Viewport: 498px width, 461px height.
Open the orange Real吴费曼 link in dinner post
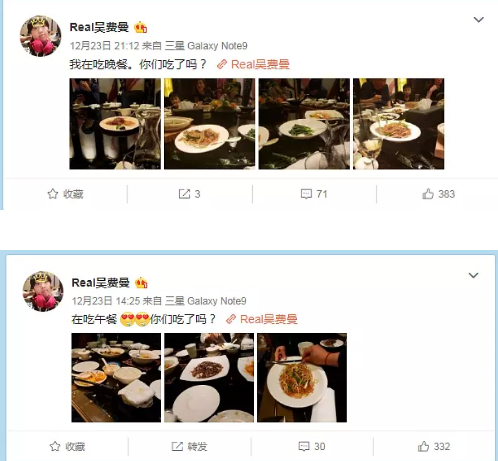click(260, 64)
